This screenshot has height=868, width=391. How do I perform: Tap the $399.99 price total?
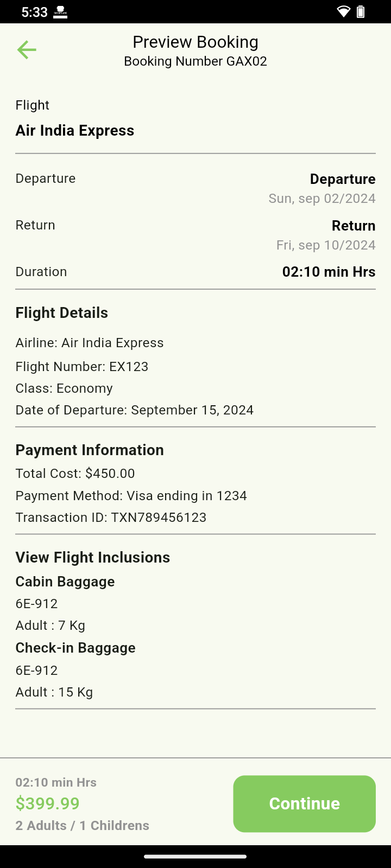(x=48, y=803)
